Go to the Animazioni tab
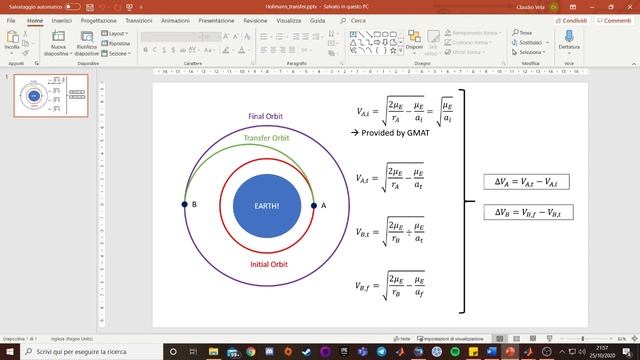This screenshot has width=640, height=360. pos(175,20)
